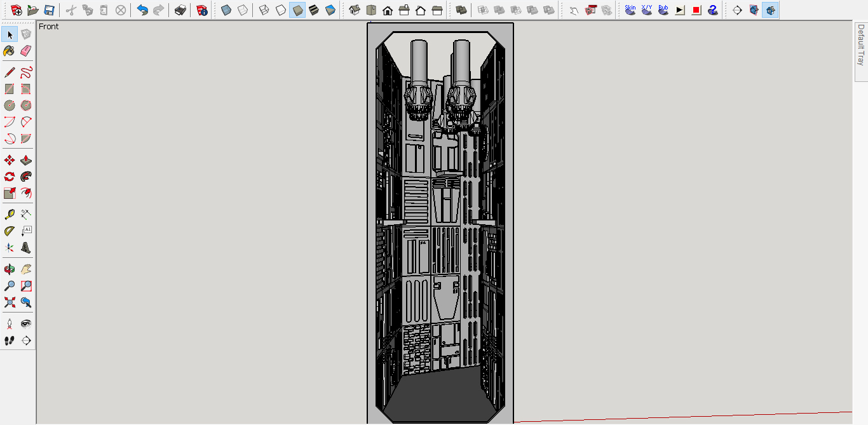
Task: Select the Line pencil tool
Action: pyautogui.click(x=10, y=72)
